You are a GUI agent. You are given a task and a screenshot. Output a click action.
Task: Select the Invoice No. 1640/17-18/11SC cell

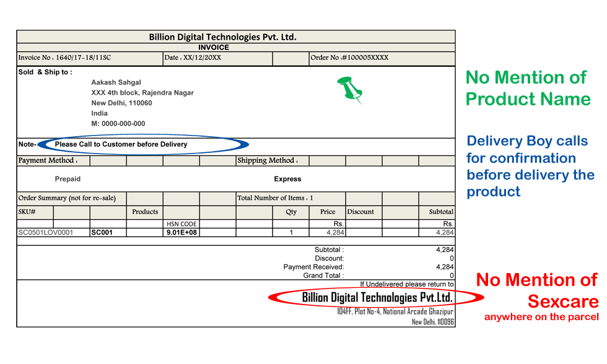[x=64, y=58]
